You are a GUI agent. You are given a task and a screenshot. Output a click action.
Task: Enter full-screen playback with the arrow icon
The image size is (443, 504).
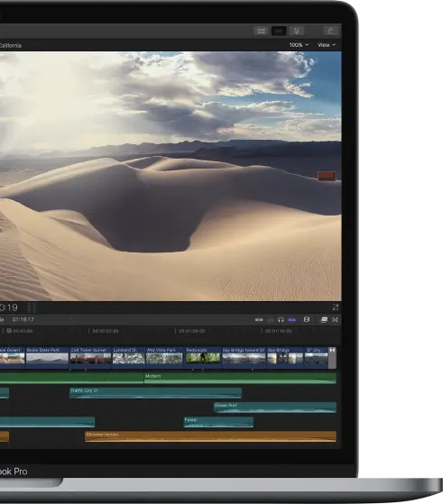click(x=336, y=307)
